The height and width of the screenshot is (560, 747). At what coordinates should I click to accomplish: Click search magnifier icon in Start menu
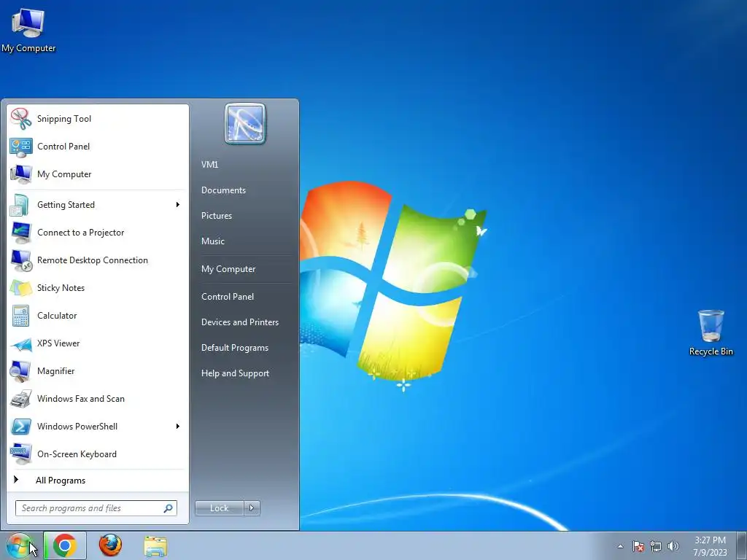[169, 508]
